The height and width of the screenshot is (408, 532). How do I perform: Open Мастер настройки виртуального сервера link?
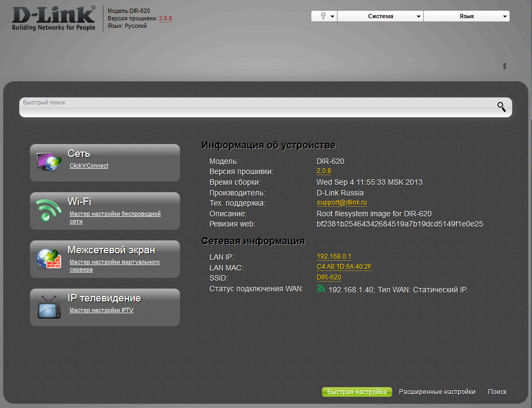114,266
